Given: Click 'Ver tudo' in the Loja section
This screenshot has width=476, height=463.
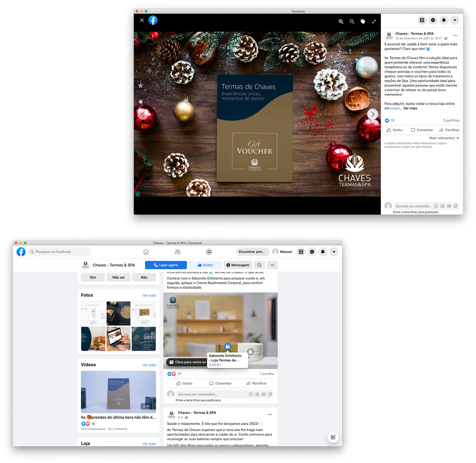Looking at the screenshot, I should [x=149, y=444].
